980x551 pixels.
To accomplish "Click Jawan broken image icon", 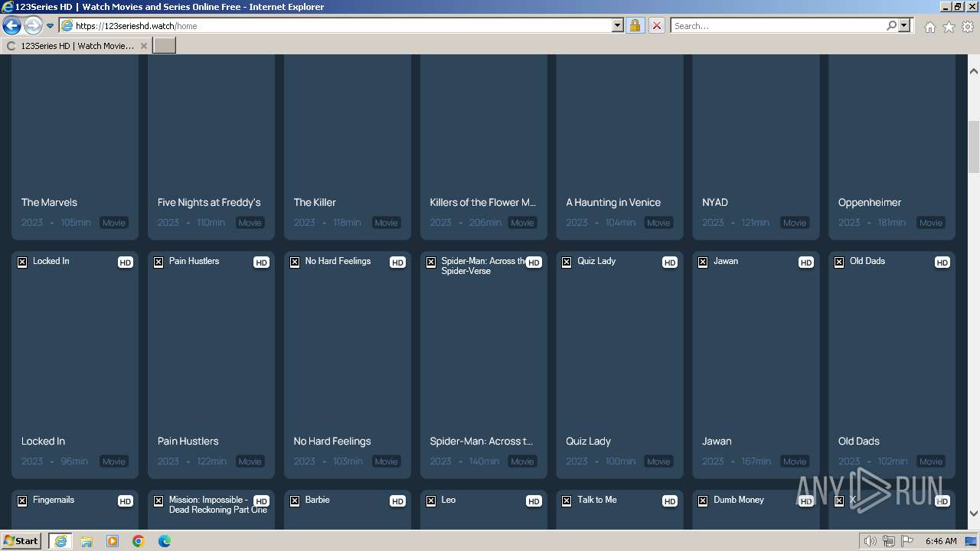I will tap(703, 262).
